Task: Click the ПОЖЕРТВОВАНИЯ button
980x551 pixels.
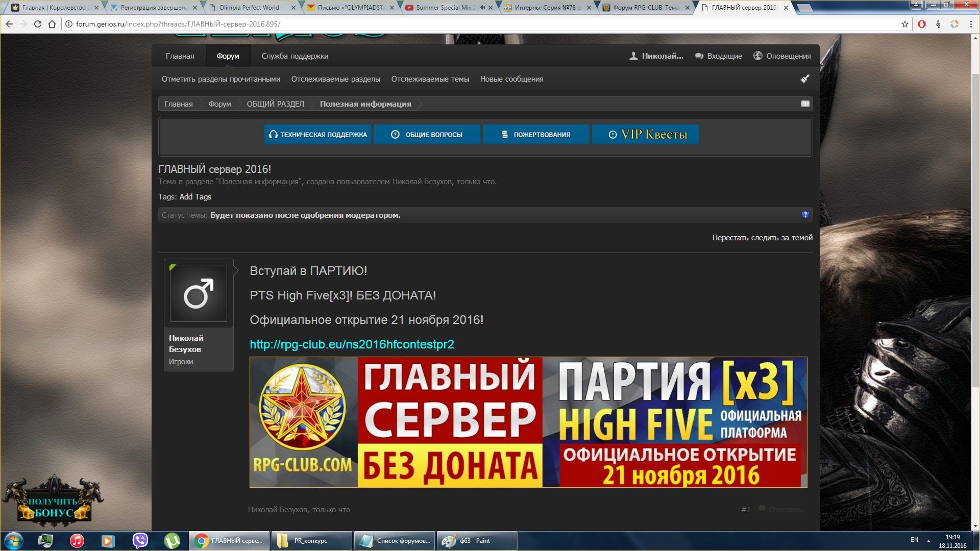Action: [535, 134]
